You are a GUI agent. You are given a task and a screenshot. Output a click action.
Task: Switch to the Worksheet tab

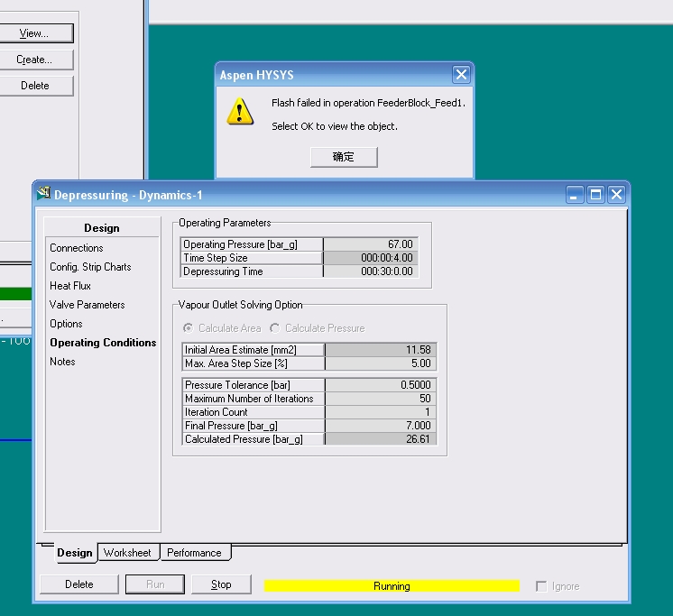[x=128, y=553]
